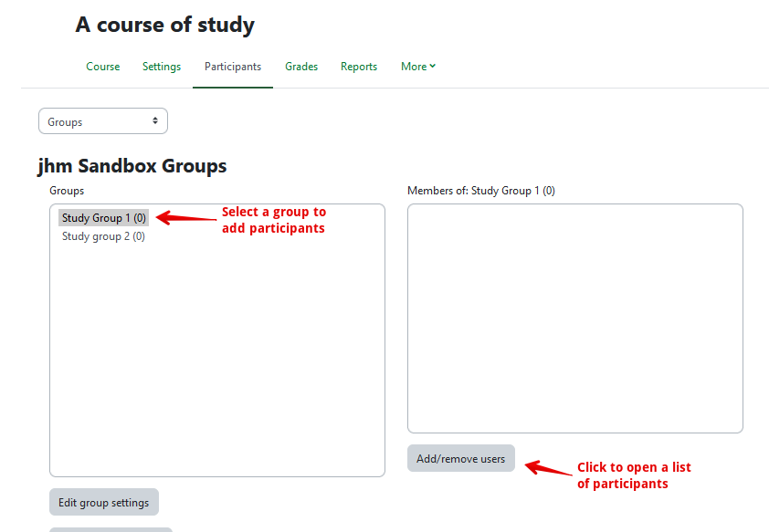This screenshot has height=532, width=769.
Task: Click the Groups label above the list box
Action: (x=67, y=191)
